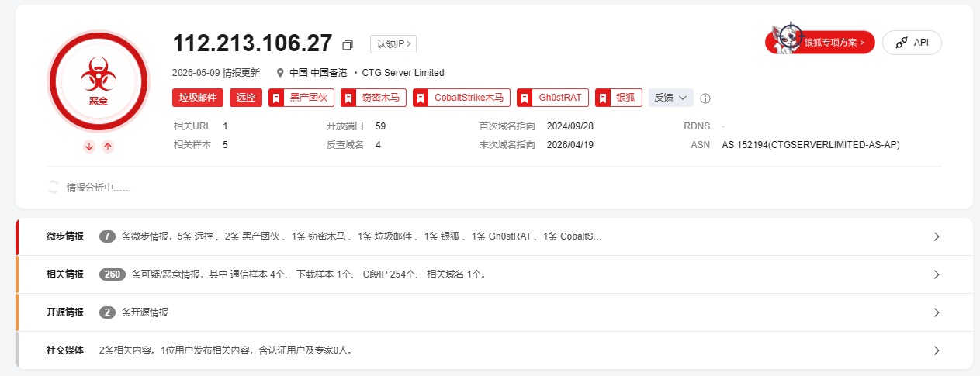Click the location pin icon beside 中国香港
Viewport: 980px width, 376px height.
click(281, 73)
